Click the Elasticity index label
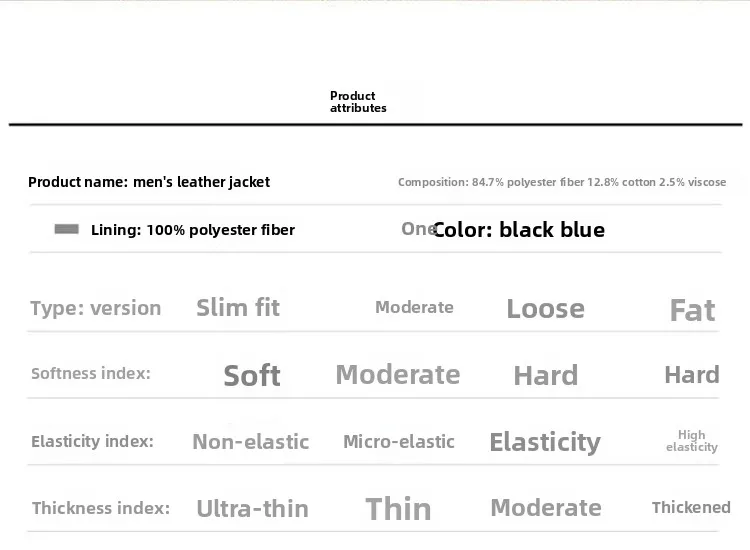The image size is (750, 550). [x=92, y=441]
